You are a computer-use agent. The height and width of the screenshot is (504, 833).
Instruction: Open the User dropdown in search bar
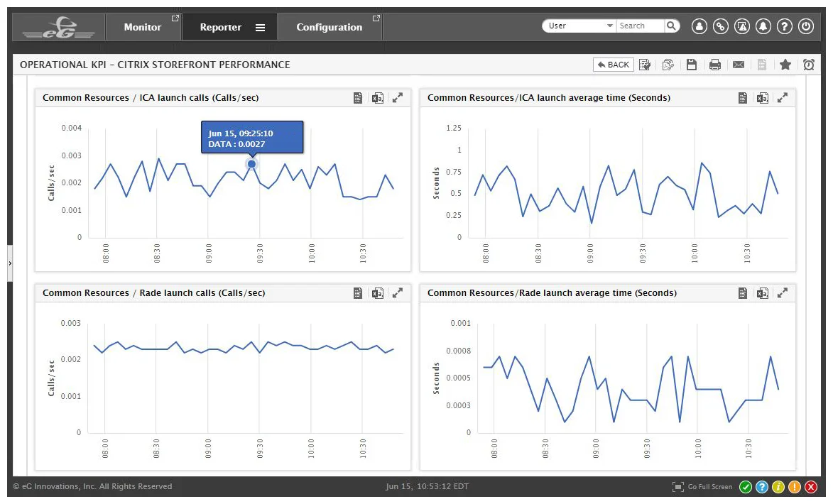click(579, 26)
